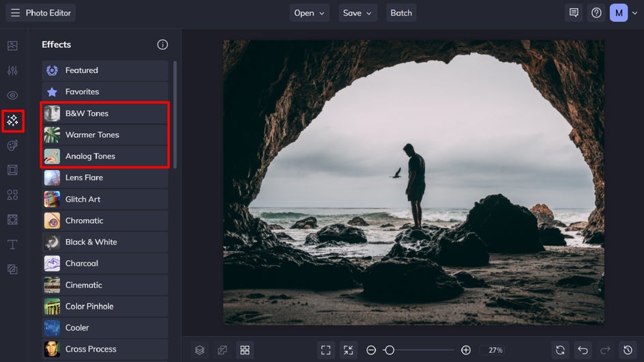This screenshot has width=644, height=362.
Task: Open the Artsy palette sidebar icon
Action: click(12, 145)
